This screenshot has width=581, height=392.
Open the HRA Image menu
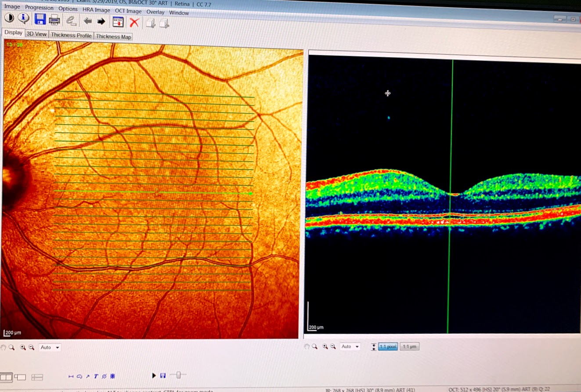pyautogui.click(x=96, y=10)
